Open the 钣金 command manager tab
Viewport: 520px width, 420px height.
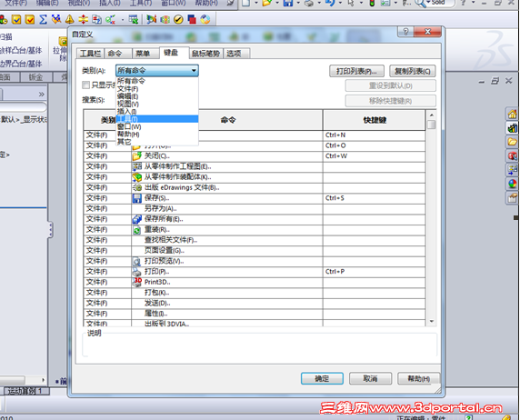(35, 77)
